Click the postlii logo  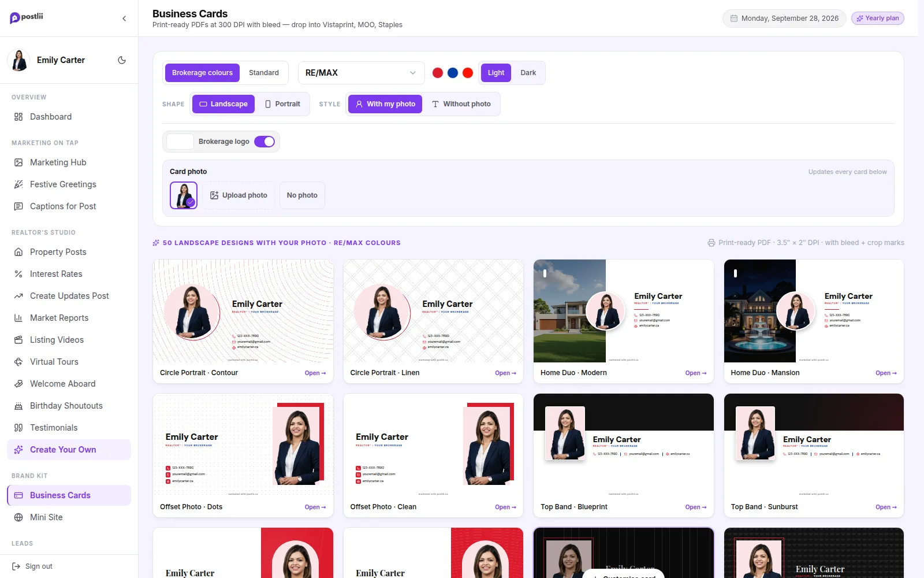27,18
